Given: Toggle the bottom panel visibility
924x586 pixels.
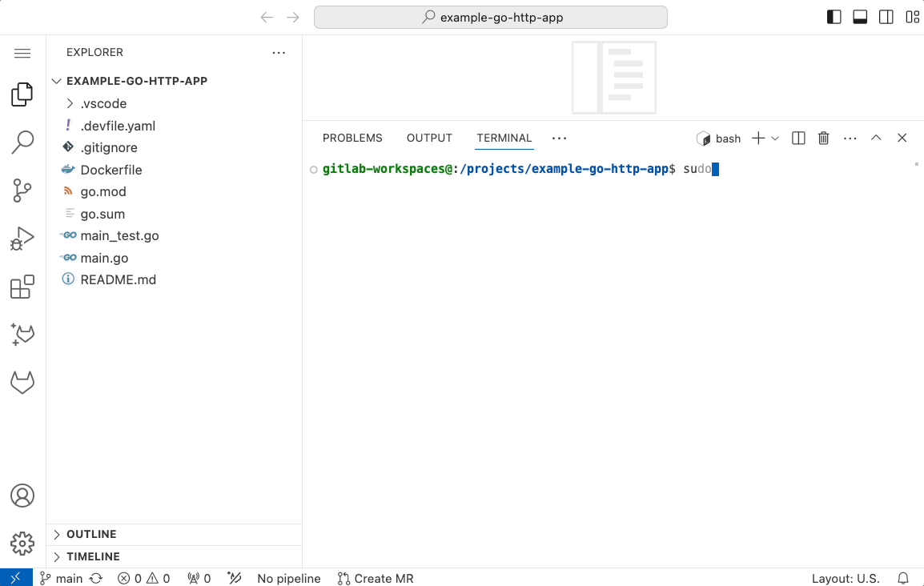Looking at the screenshot, I should coord(860,17).
